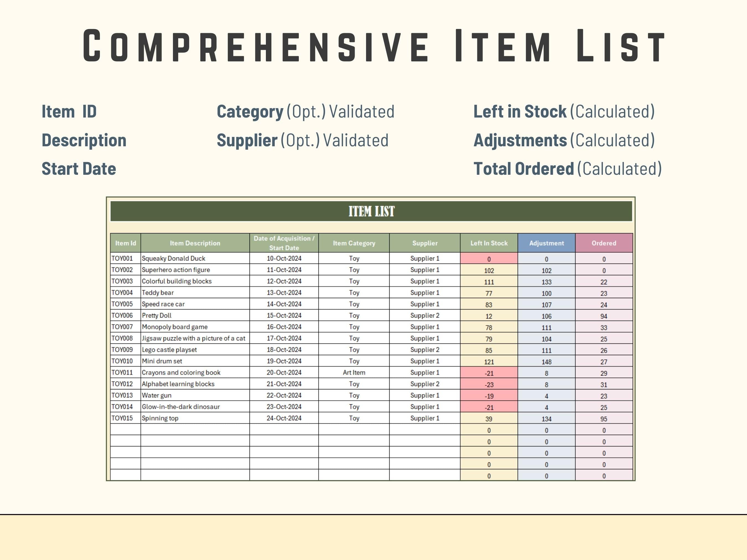Select the Art Item category cell

(x=354, y=373)
